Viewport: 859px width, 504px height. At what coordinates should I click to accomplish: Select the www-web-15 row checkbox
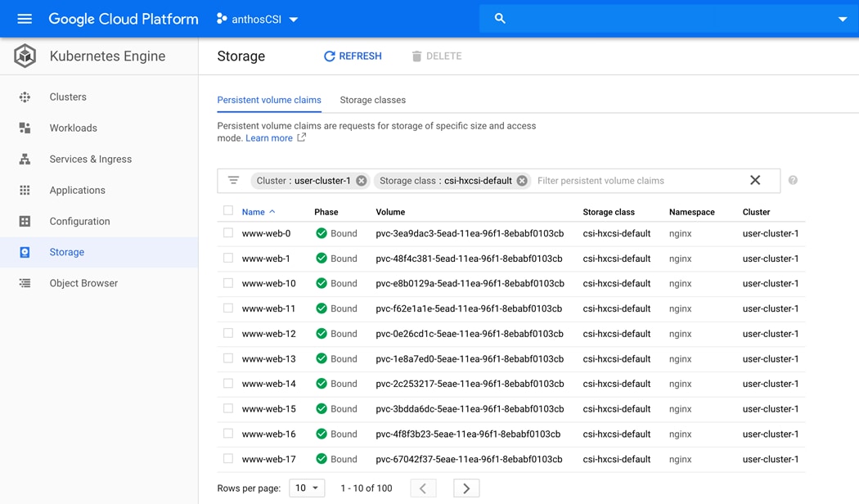point(228,408)
